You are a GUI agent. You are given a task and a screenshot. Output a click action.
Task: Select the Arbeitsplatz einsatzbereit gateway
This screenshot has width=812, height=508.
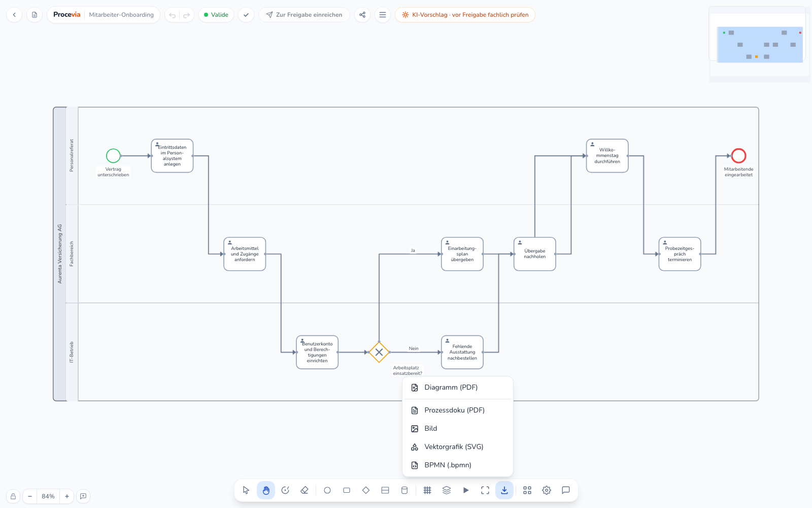(x=379, y=352)
